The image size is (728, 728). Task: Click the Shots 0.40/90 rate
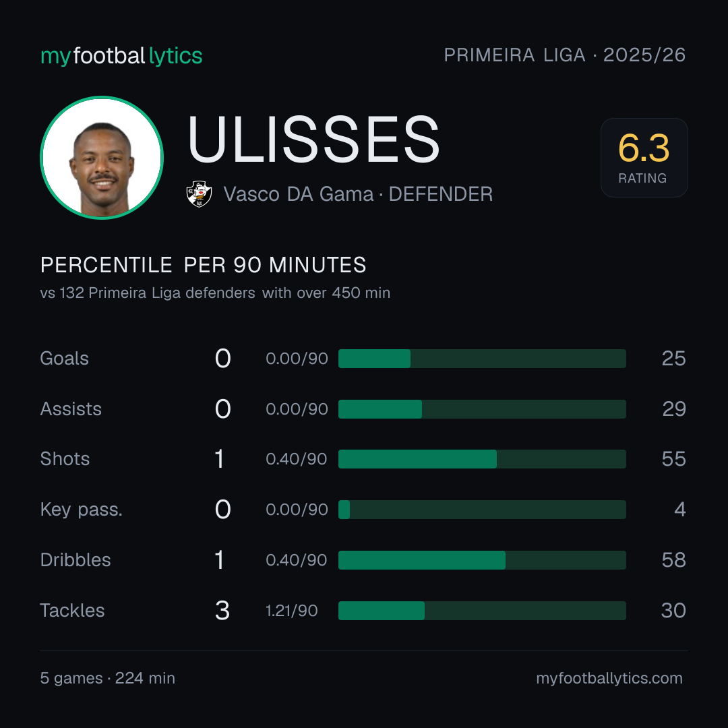tap(296, 459)
